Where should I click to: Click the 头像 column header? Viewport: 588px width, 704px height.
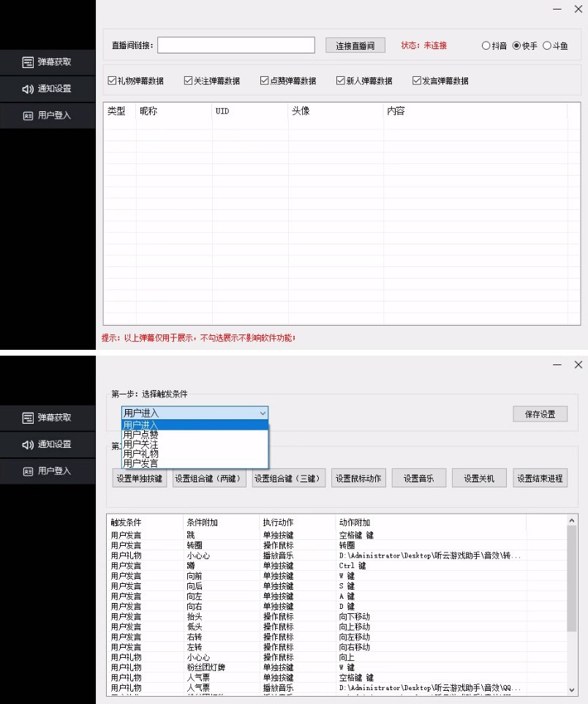336,111
